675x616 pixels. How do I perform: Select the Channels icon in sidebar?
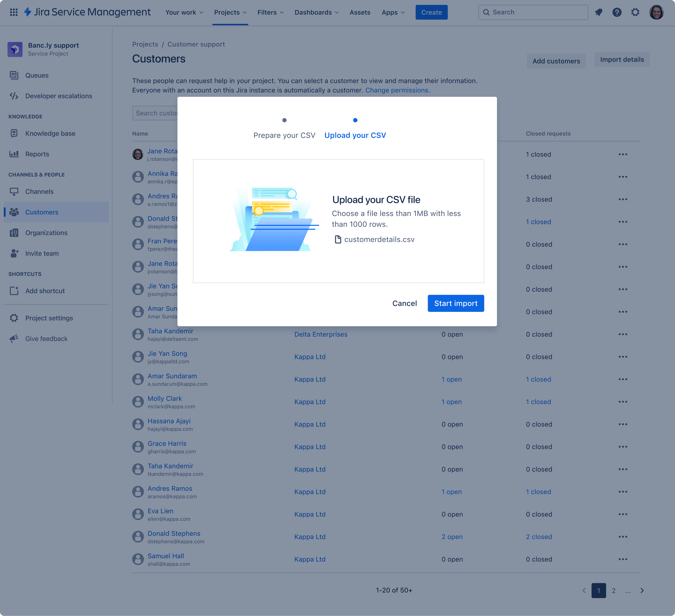point(14,191)
